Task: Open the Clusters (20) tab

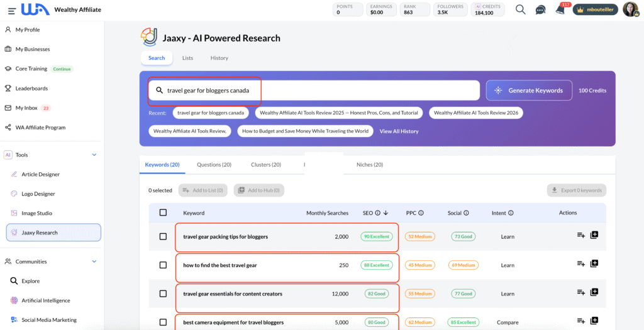Action: click(266, 165)
